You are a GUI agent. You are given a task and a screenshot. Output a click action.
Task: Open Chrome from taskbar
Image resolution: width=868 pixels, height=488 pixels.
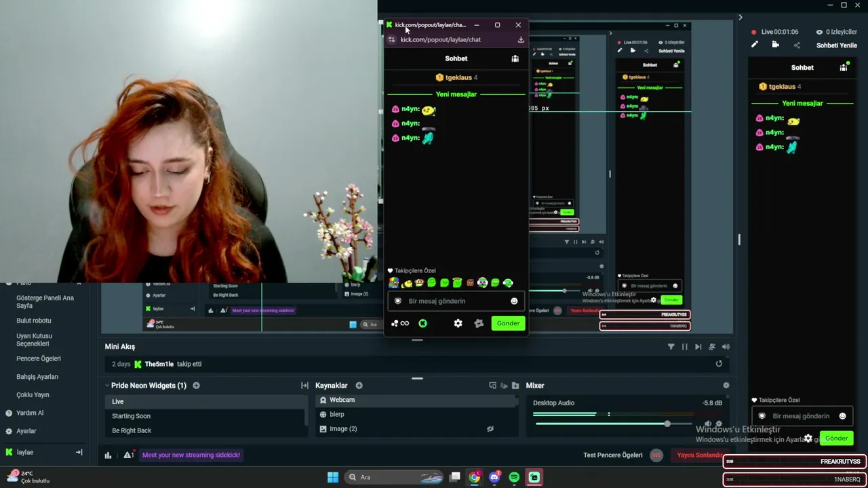point(475,477)
